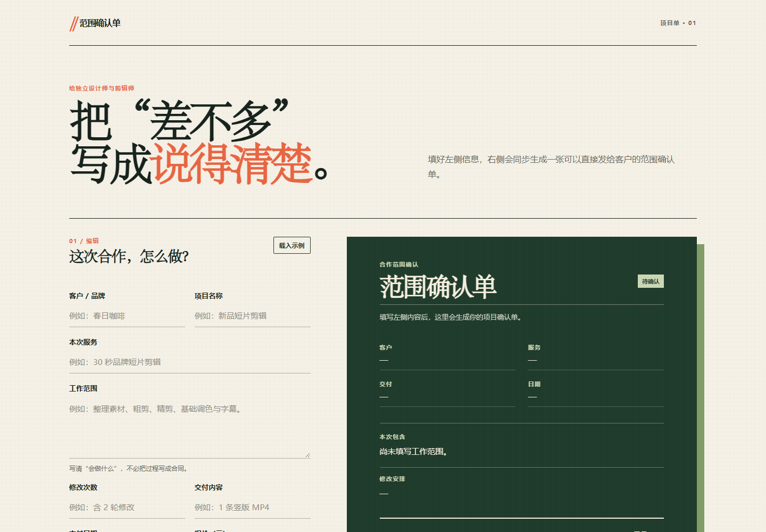Click the orange 说得清楚 headline text
Viewport: 766px width, 532px height.
pos(232,164)
